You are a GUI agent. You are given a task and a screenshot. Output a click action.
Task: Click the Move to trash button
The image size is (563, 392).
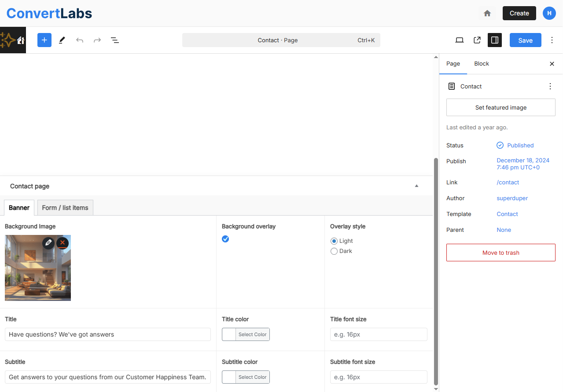pos(500,253)
